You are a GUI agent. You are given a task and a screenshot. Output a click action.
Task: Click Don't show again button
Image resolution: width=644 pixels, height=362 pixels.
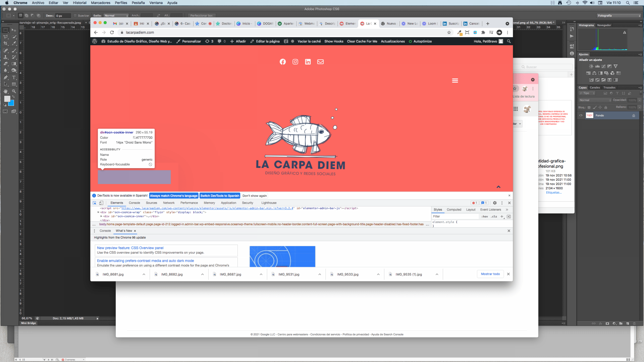pos(255,196)
